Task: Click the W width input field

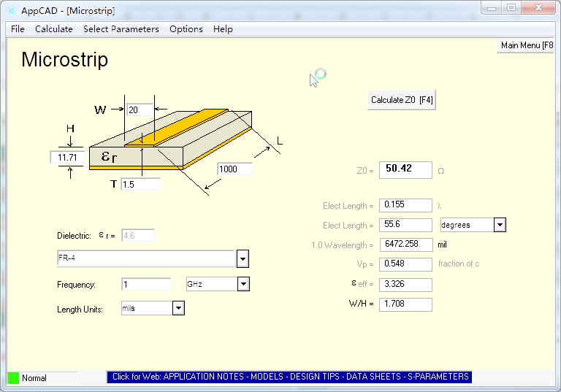Action: pos(140,109)
